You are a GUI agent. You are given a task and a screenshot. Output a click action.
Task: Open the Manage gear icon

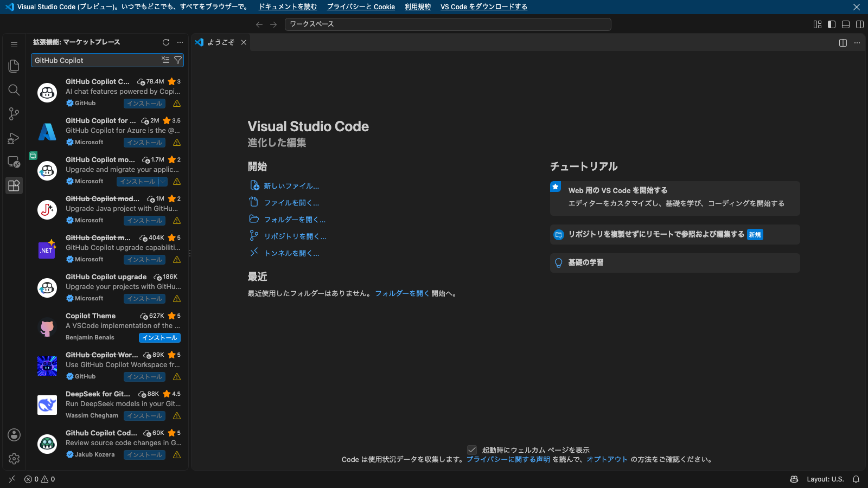coord(14,459)
